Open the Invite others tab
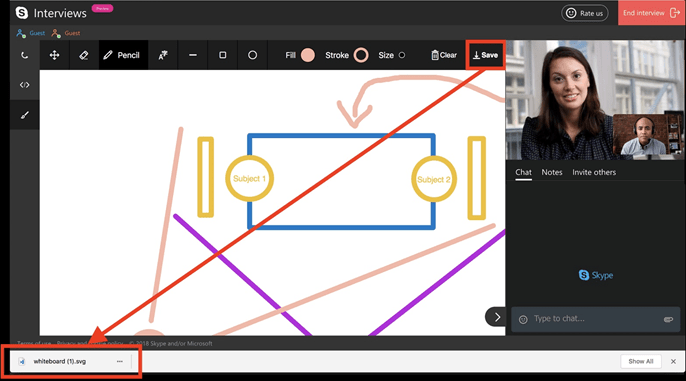This screenshot has width=686, height=381. click(594, 172)
